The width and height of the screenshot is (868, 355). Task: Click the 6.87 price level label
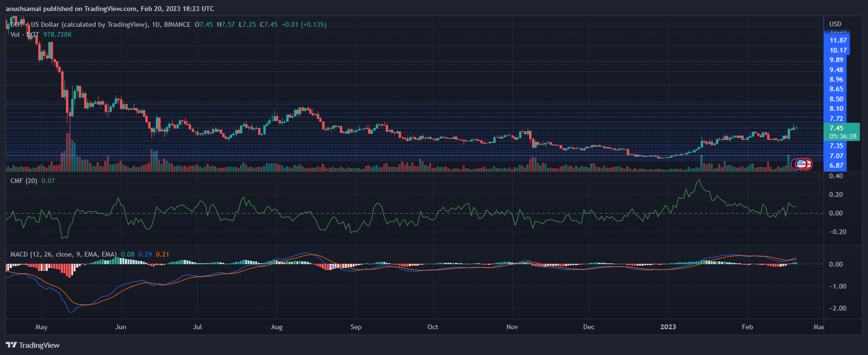coord(836,165)
